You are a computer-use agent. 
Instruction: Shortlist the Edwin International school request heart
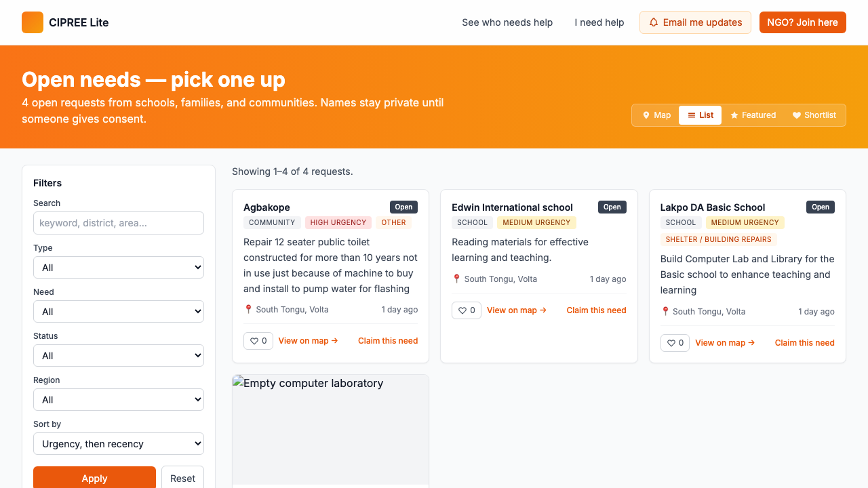[467, 310]
